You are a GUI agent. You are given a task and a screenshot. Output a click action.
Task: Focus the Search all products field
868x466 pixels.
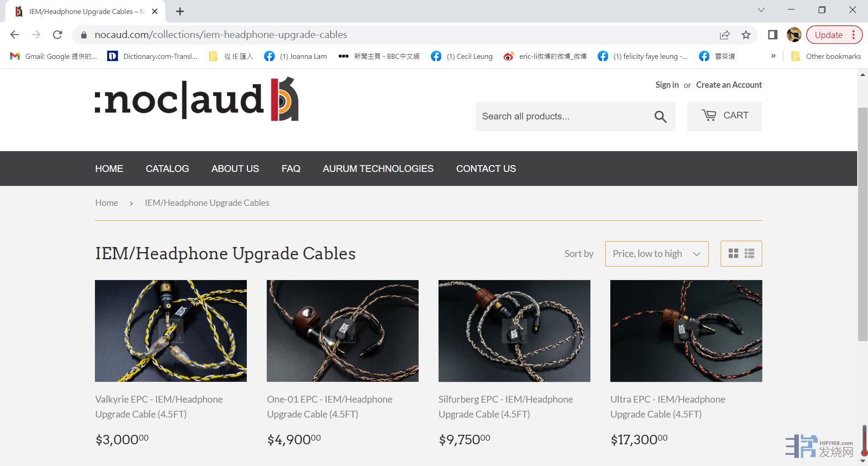pos(561,117)
